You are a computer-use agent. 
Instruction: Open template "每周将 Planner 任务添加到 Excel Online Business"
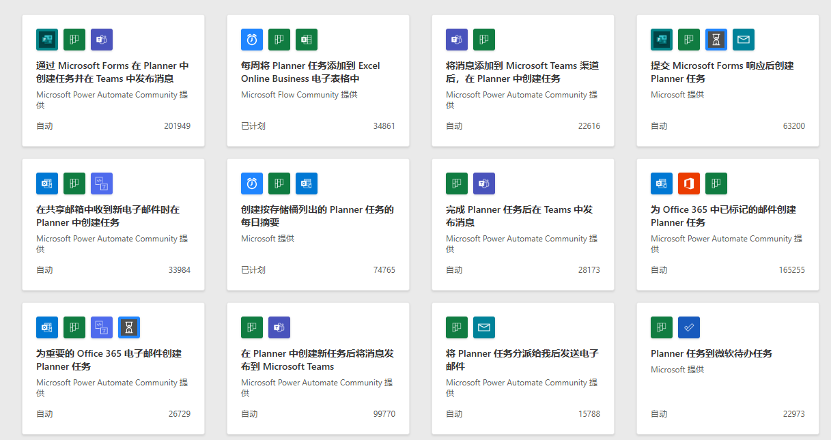pos(310,72)
